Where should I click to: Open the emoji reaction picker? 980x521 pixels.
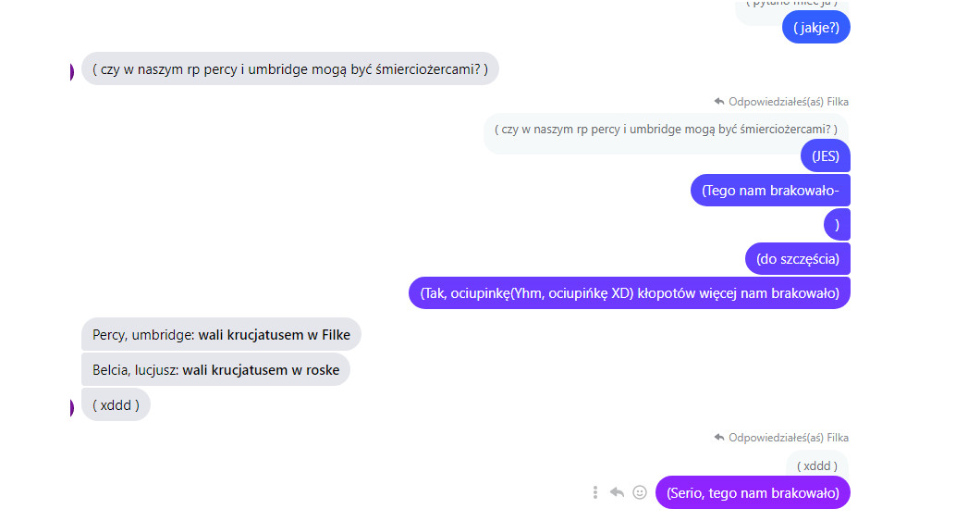pos(640,493)
